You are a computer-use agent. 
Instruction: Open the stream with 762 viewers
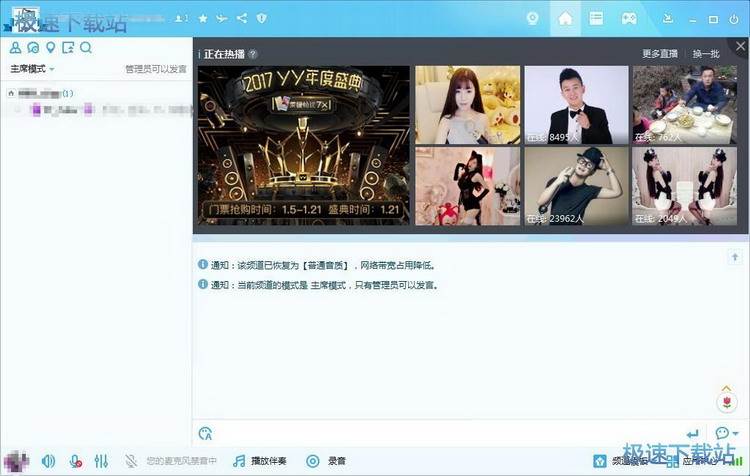684,105
